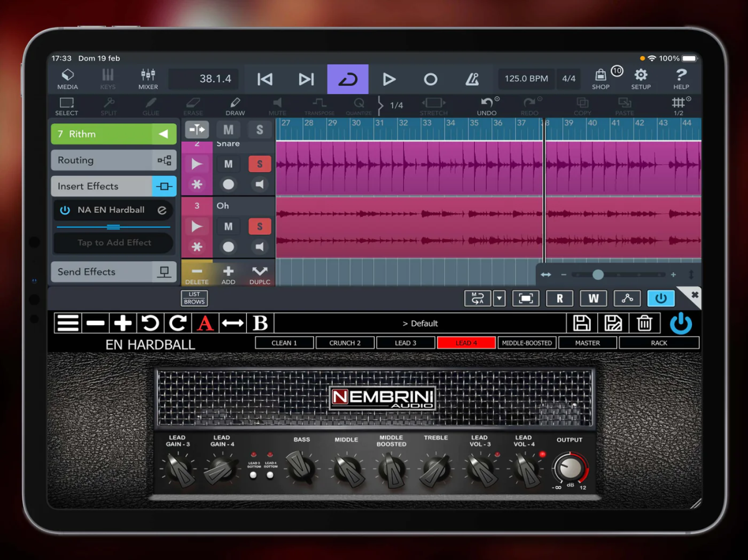748x560 pixels.
Task: Toggle cycle loop mode
Action: click(x=348, y=79)
